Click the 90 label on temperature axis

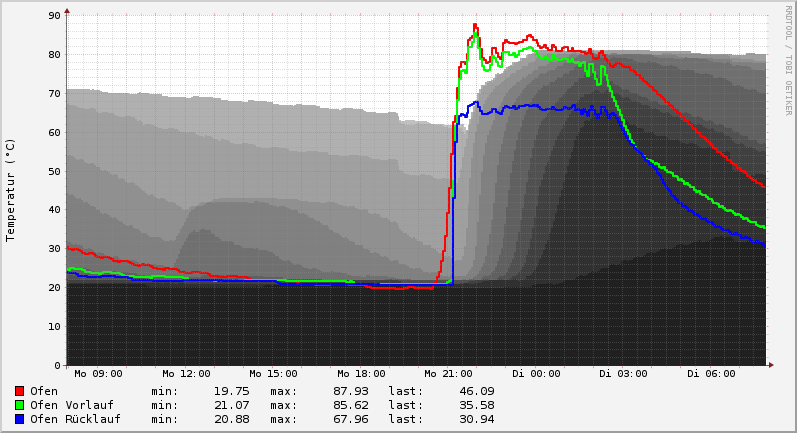coord(55,16)
